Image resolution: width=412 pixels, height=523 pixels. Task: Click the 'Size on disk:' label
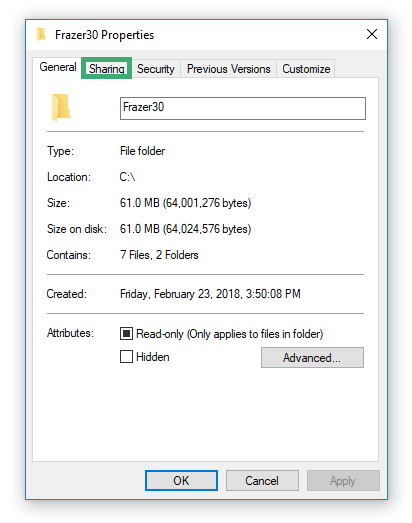[x=77, y=229]
